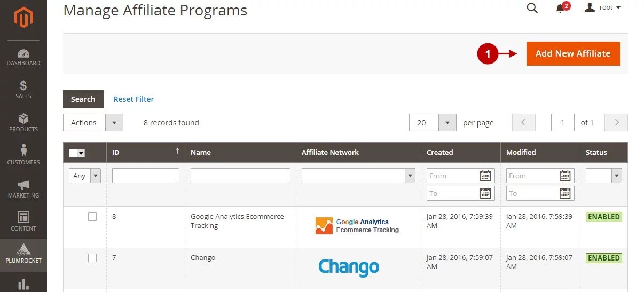Open Modified From calendar picker
This screenshot has width=644, height=292.
(565, 176)
